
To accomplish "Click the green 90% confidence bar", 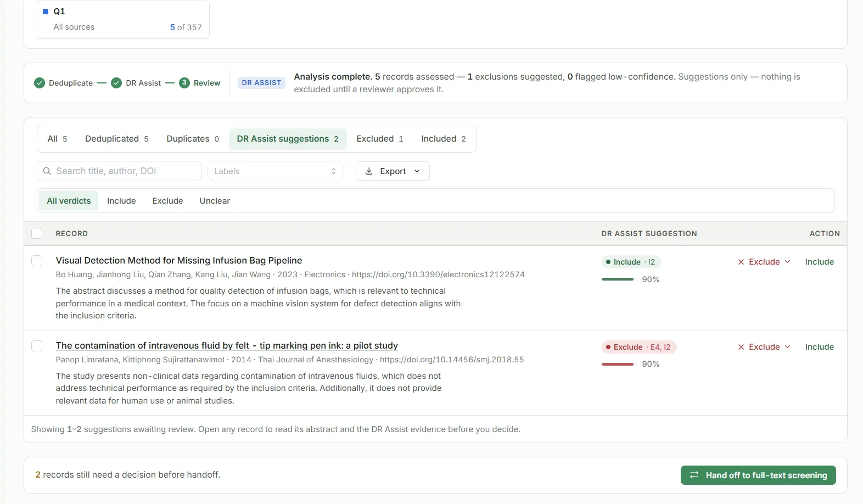I will (x=618, y=279).
